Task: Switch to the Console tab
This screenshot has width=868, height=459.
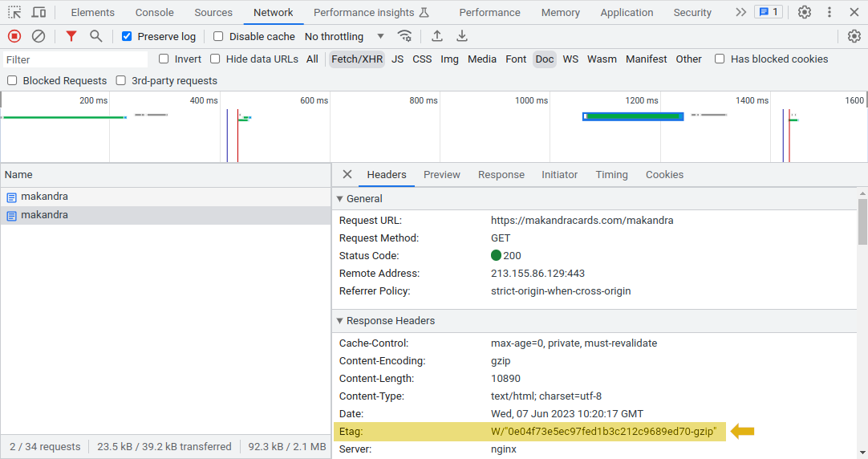Action: pyautogui.click(x=154, y=12)
